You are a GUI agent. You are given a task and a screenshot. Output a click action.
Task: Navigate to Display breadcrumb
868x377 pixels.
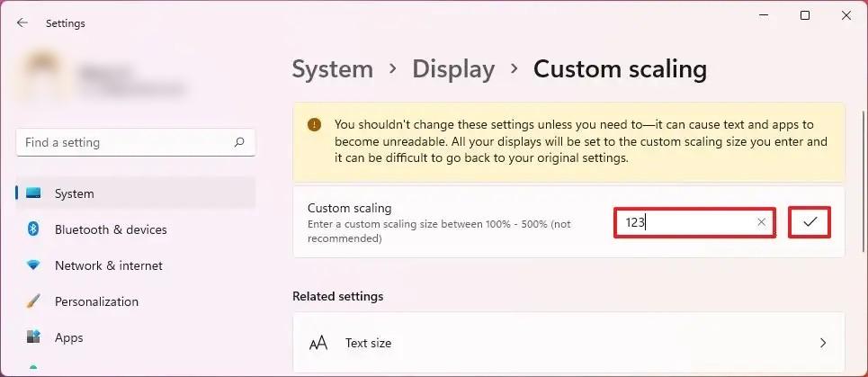[453, 69]
